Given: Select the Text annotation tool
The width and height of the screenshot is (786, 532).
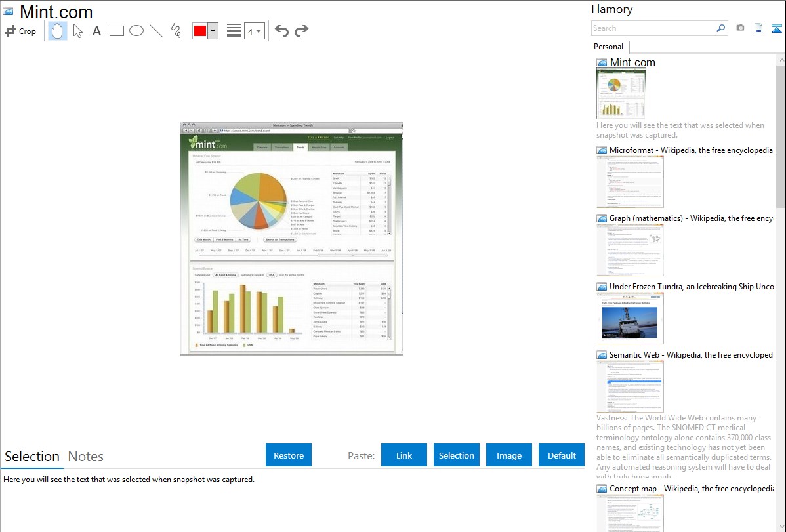Looking at the screenshot, I should (x=96, y=31).
